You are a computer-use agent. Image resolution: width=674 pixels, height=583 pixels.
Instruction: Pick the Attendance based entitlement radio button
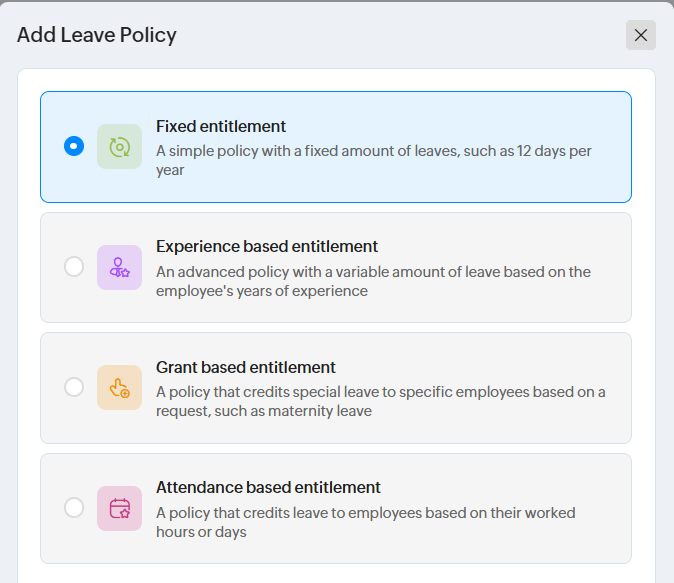pyautogui.click(x=74, y=508)
